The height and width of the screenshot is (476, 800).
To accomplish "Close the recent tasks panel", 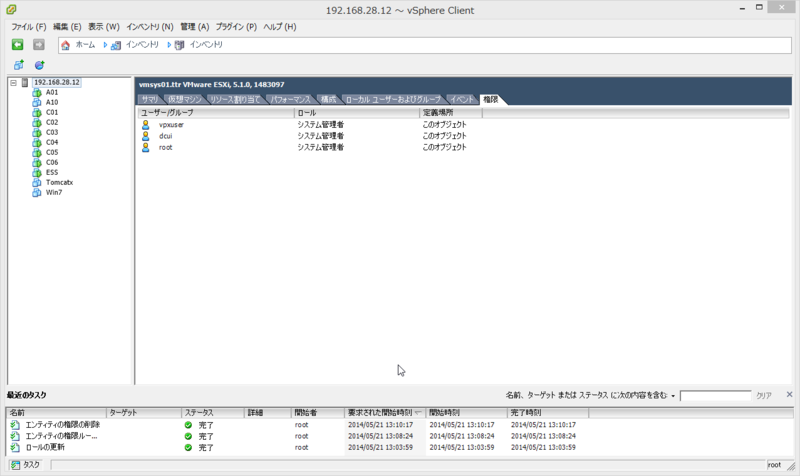I will [x=789, y=394].
